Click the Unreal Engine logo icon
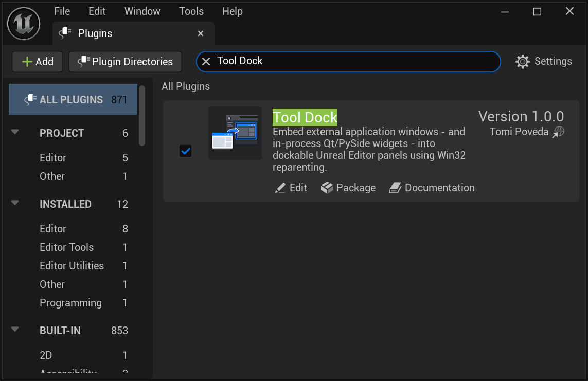 (24, 24)
